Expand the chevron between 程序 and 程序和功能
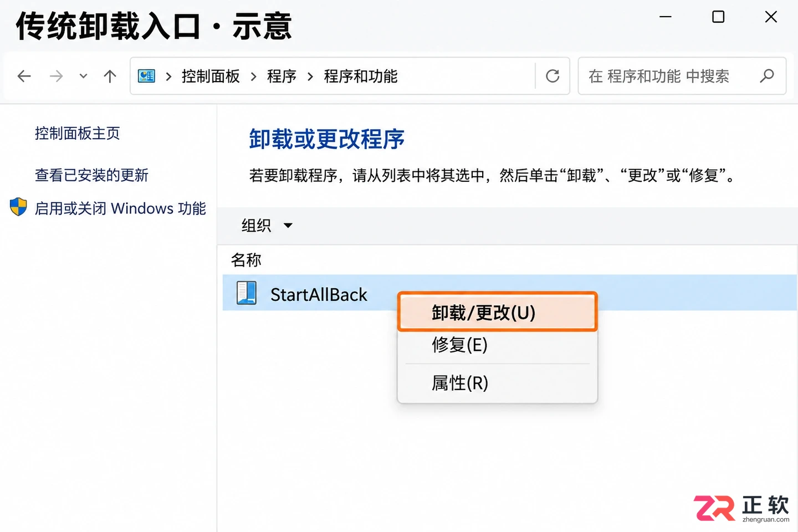Image resolution: width=798 pixels, height=532 pixels. coord(310,76)
